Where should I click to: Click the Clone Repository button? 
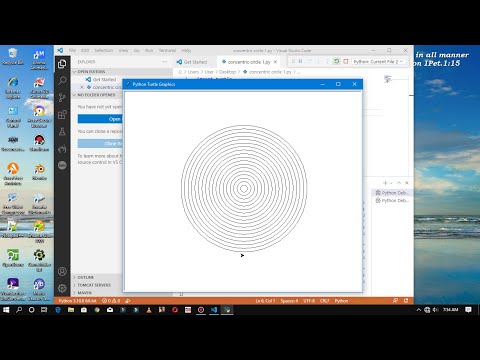100,143
